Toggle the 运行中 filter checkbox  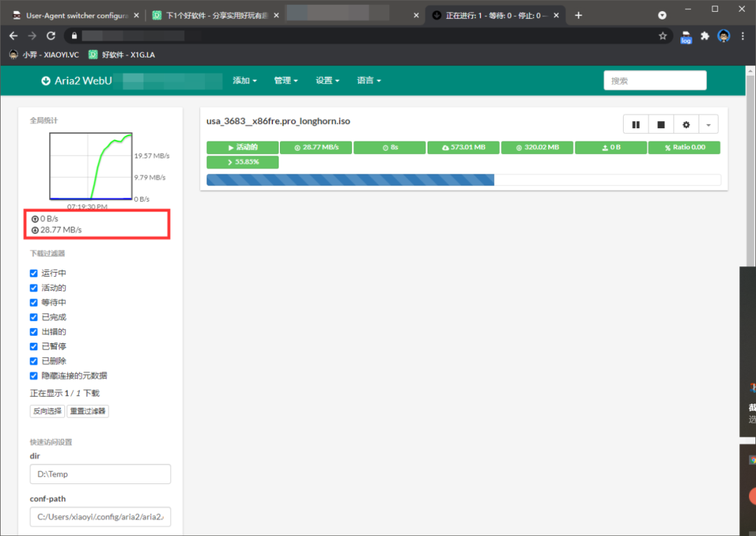(x=34, y=273)
